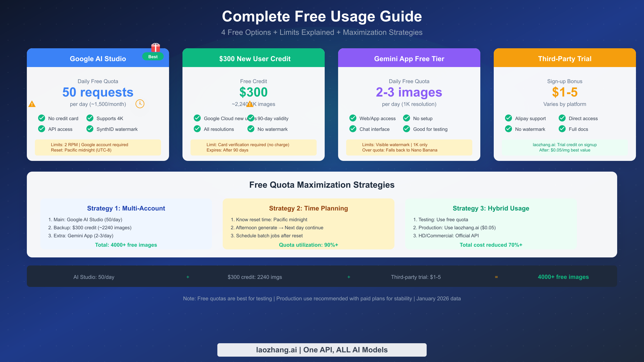Click the Best badge on Google AI Studio
The height and width of the screenshot is (362, 644).
click(x=153, y=57)
